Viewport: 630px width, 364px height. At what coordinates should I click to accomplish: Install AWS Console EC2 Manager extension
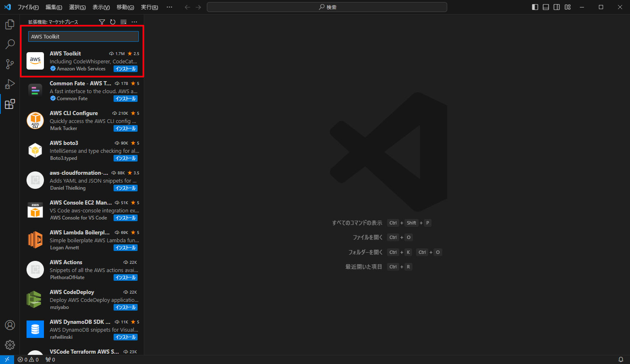coord(126,218)
